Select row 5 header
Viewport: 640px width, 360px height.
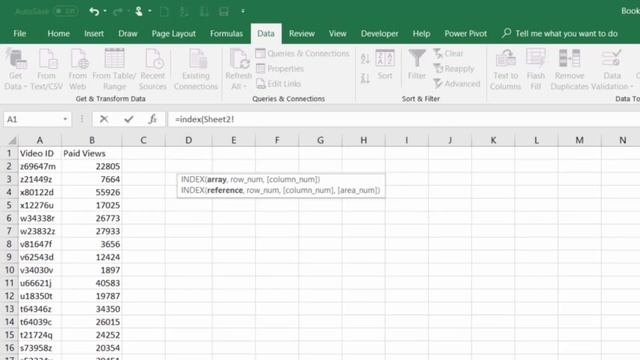[x=9, y=205]
